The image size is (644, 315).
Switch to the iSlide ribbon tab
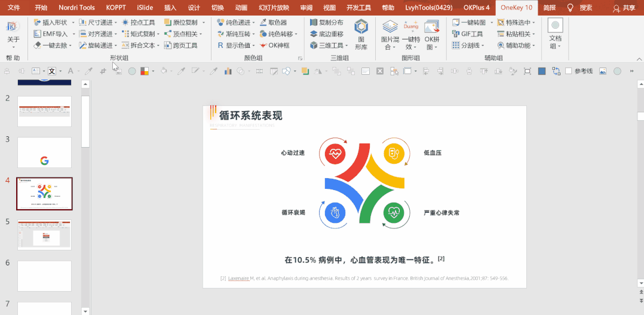click(145, 7)
